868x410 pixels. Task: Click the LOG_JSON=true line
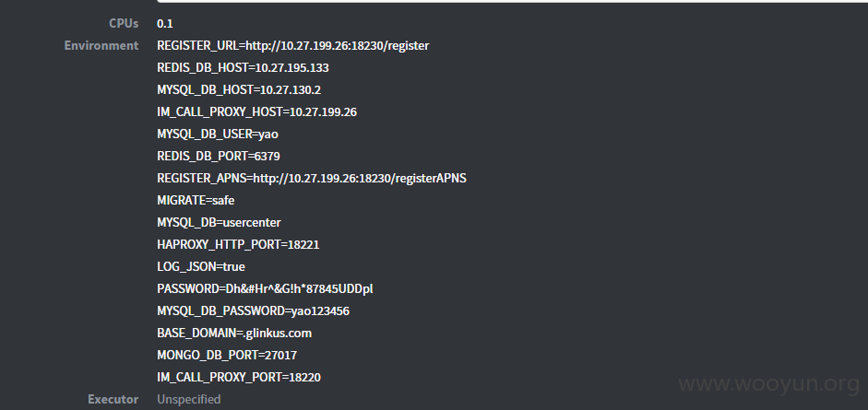tap(201, 266)
